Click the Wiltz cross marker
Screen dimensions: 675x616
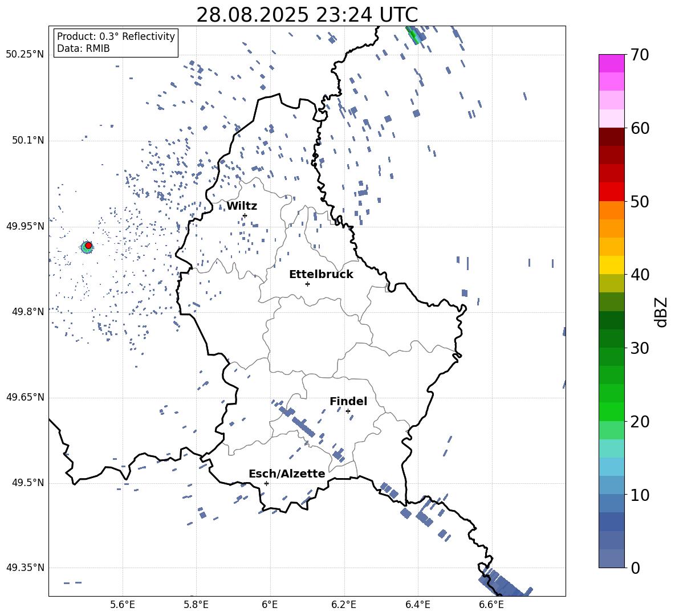pos(245,215)
